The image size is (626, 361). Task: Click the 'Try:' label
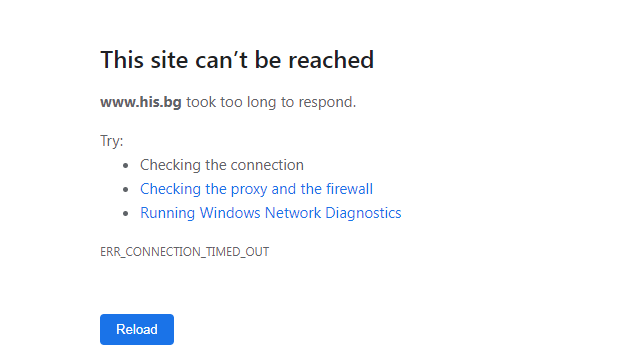click(112, 141)
